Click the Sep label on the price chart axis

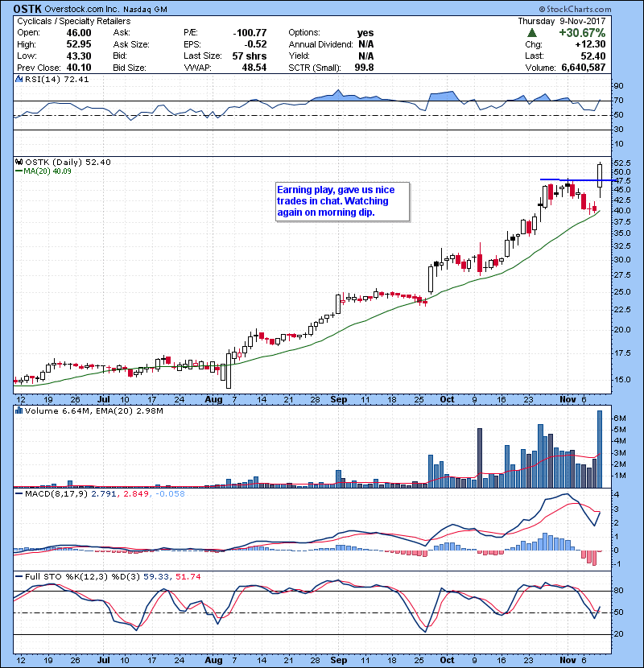pos(339,399)
